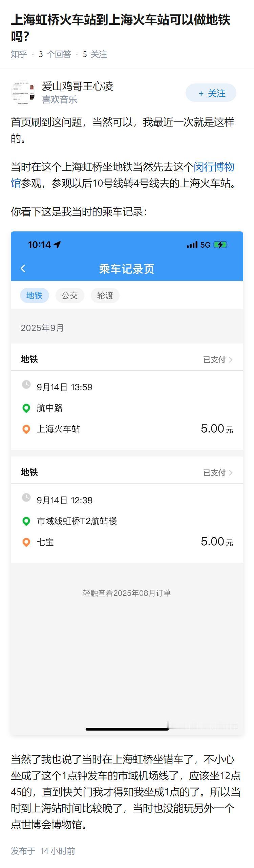Select the 地铁 filter tab
This screenshot has width=254, height=868.
34,296
